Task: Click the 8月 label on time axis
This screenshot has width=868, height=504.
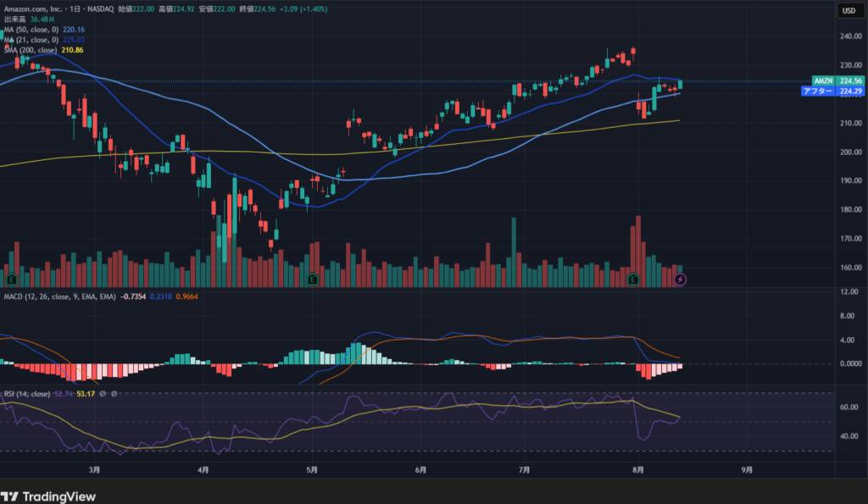Action: (638, 470)
